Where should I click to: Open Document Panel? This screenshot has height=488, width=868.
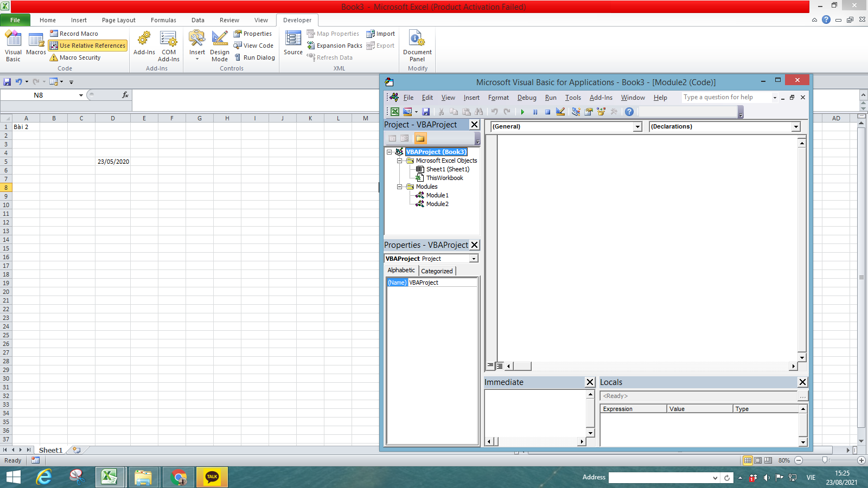tap(417, 46)
